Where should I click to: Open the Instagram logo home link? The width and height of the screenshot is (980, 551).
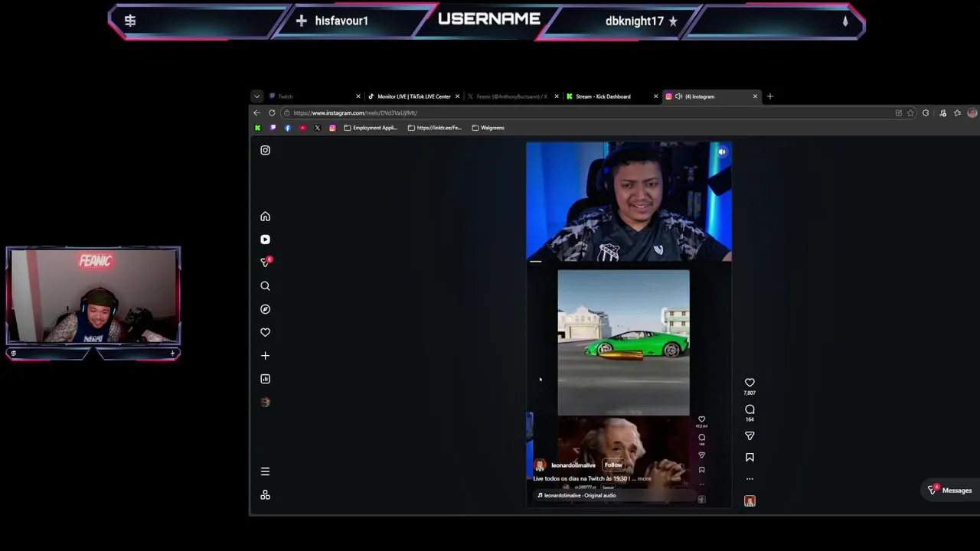[265, 150]
